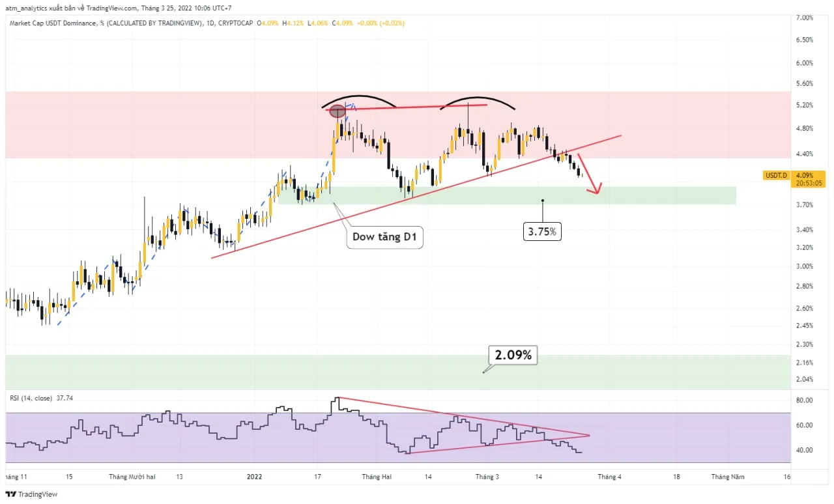Click the 4.09% current price label
This screenshot has height=504, width=834.
click(804, 175)
